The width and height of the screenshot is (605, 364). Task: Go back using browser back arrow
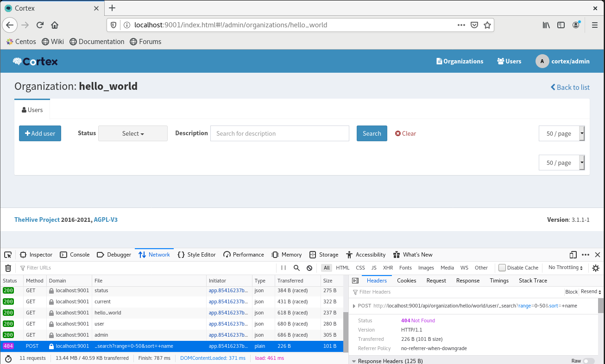[x=10, y=25]
